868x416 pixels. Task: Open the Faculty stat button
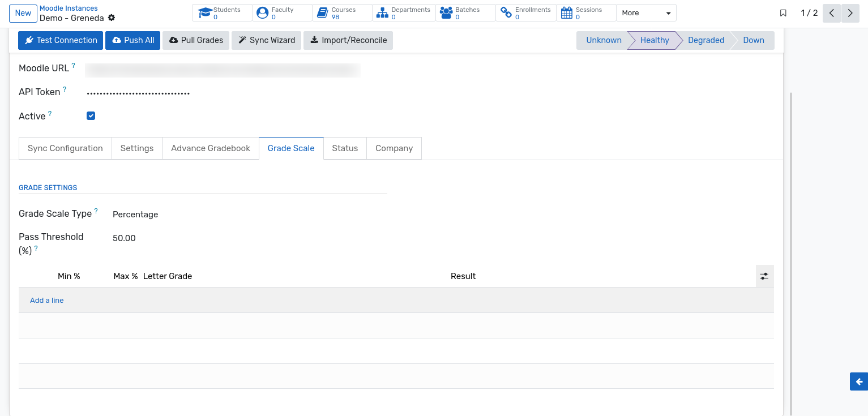pos(282,13)
